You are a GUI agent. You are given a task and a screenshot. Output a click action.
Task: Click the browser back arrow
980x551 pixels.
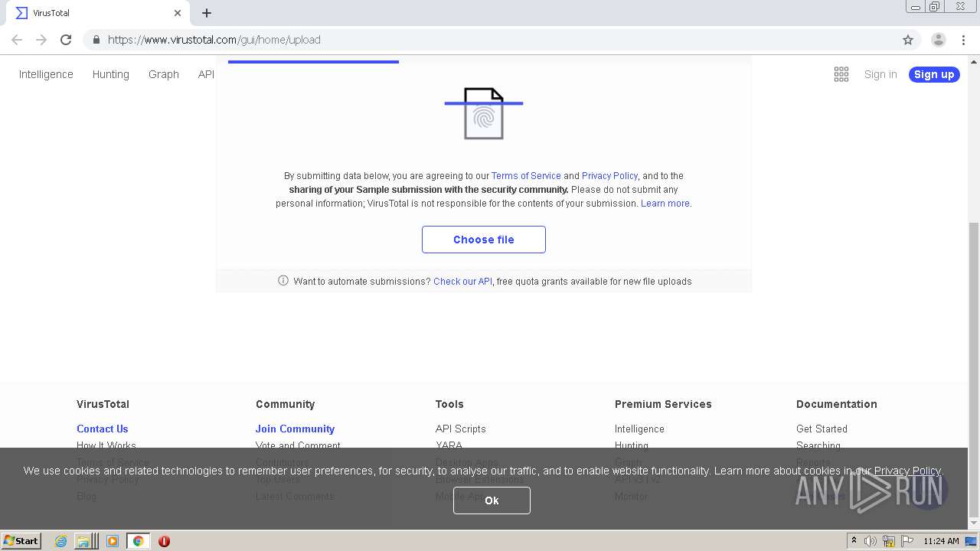pyautogui.click(x=17, y=40)
